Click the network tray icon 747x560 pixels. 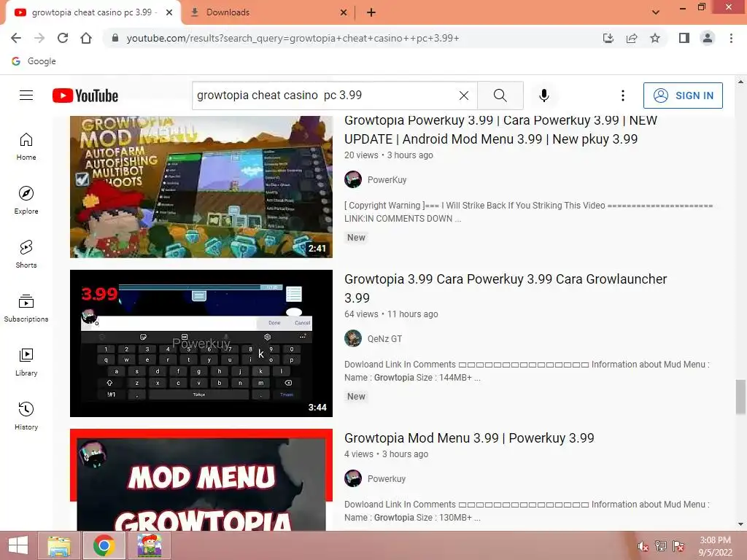[661, 546]
